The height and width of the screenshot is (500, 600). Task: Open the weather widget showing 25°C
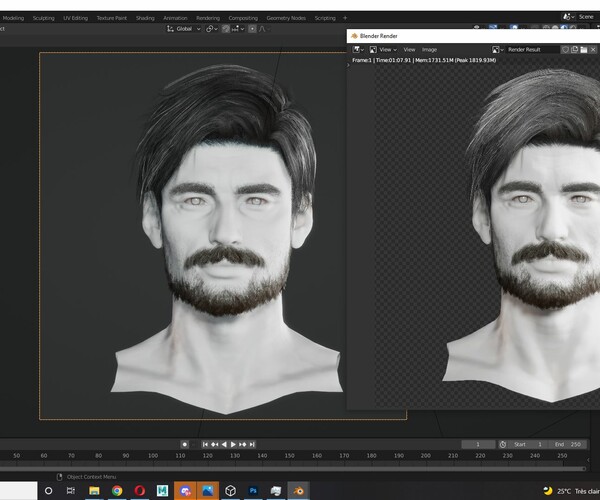(x=571, y=491)
